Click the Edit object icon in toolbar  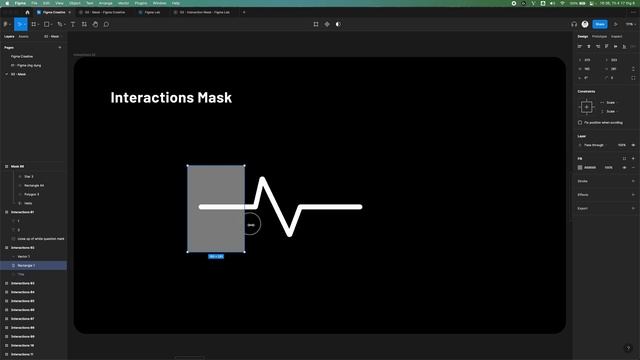tap(316, 24)
